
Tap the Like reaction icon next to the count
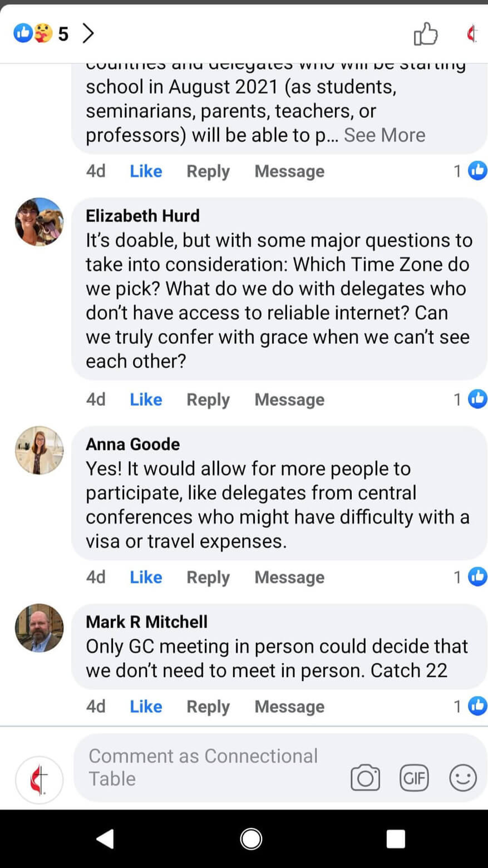[x=24, y=33]
